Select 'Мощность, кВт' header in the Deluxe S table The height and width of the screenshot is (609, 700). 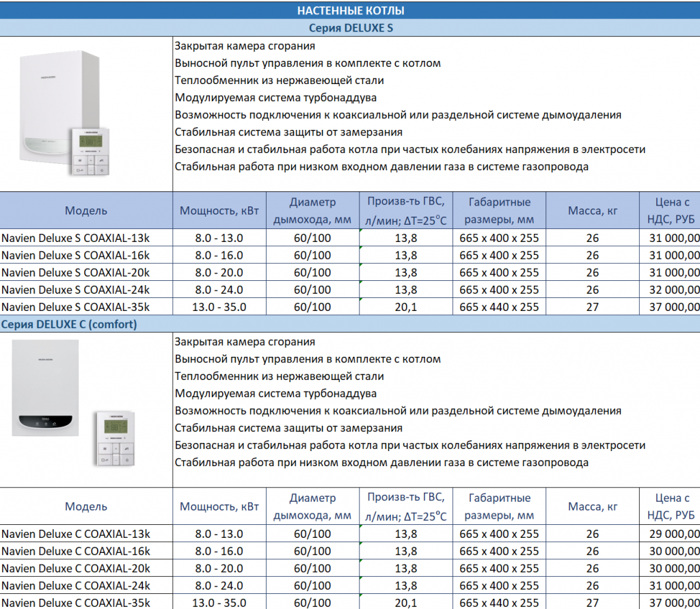coord(219,211)
